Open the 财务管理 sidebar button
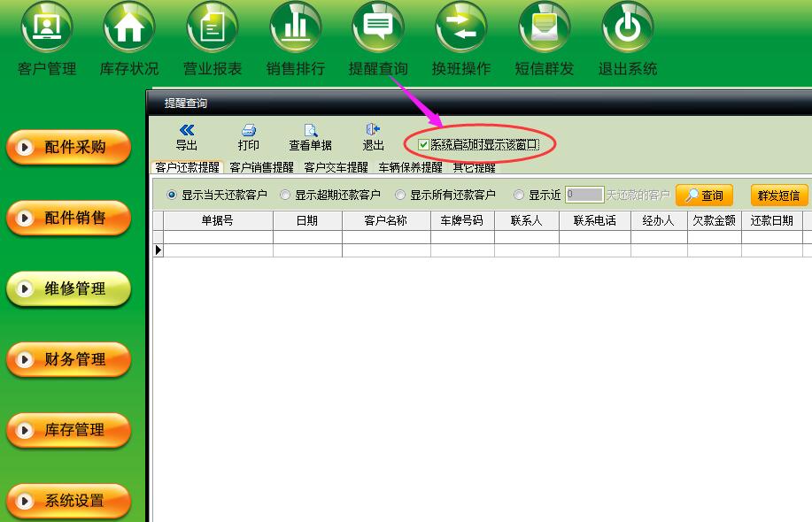Screen dimensions: 812x522 (x=68, y=359)
